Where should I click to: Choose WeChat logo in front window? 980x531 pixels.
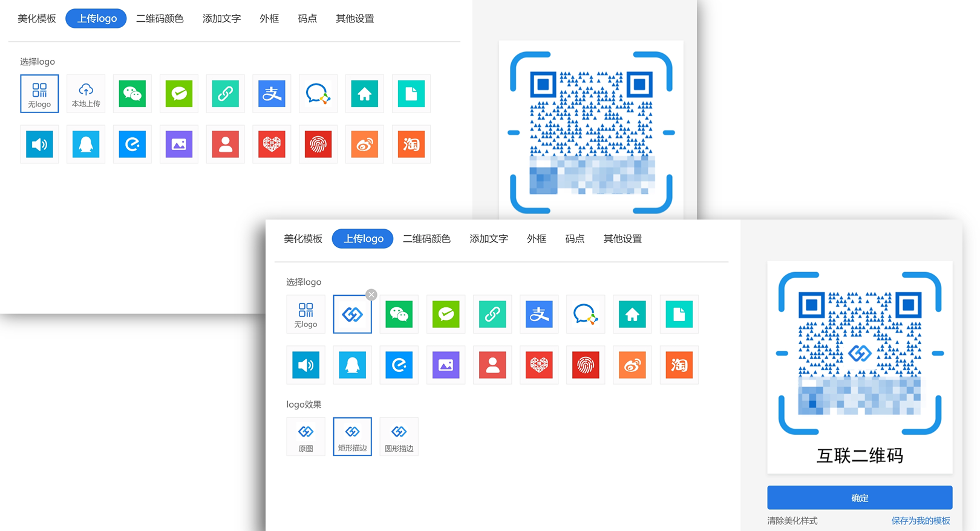[x=399, y=314]
